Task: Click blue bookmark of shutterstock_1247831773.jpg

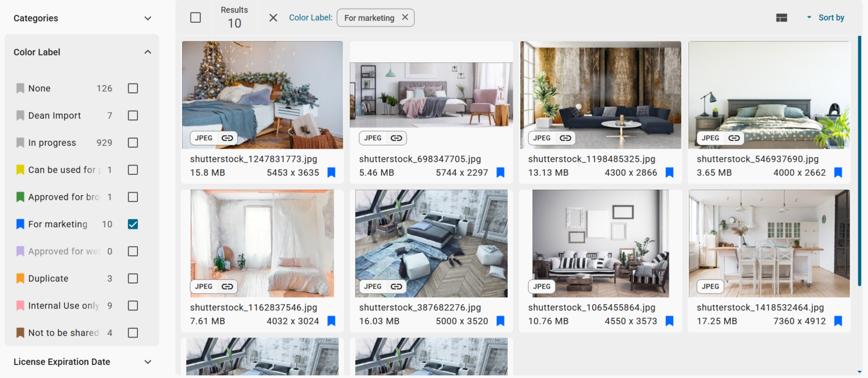Action: tap(331, 173)
